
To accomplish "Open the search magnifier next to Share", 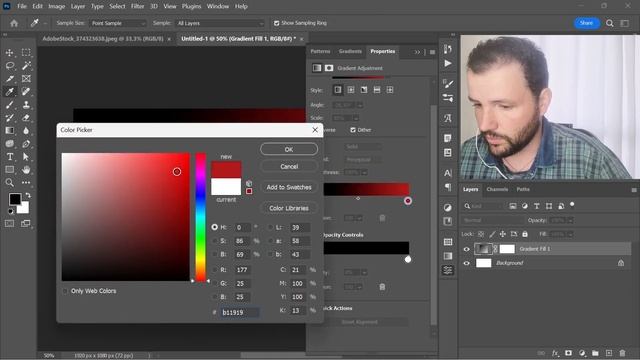I will 609,23.
